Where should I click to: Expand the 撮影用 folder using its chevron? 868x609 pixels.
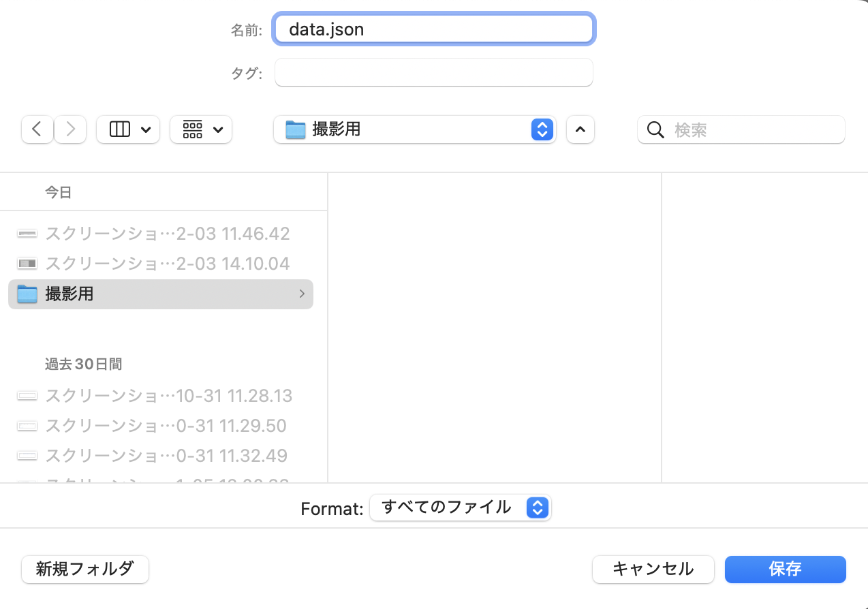point(302,294)
